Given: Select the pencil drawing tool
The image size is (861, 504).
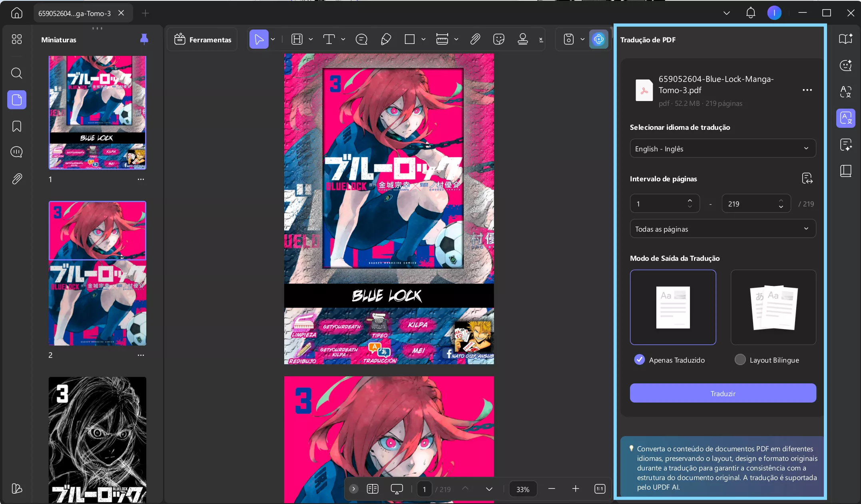Looking at the screenshot, I should click(x=386, y=39).
